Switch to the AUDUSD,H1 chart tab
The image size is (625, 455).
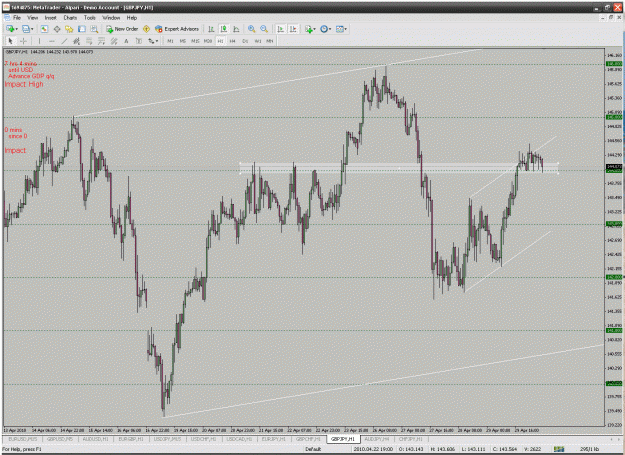(x=95, y=439)
